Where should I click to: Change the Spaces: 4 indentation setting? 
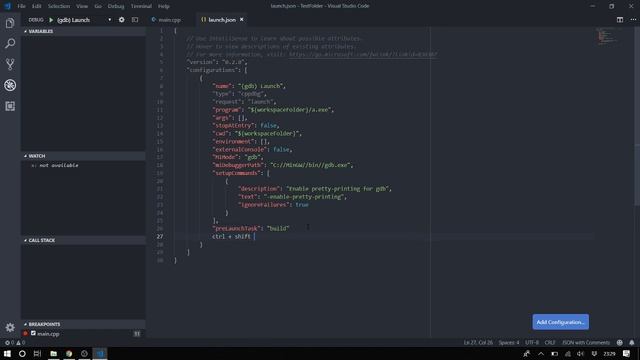point(509,343)
